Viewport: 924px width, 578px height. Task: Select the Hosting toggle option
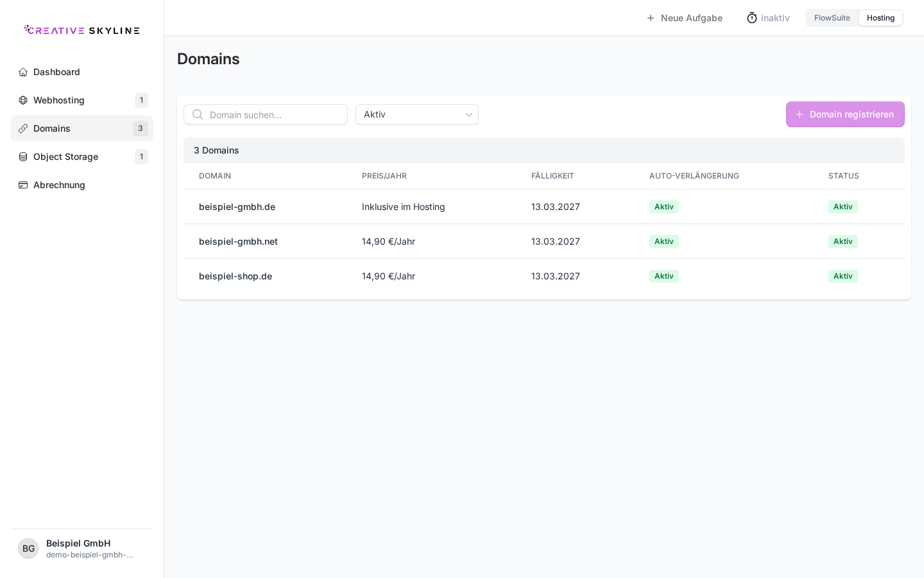pyautogui.click(x=880, y=18)
